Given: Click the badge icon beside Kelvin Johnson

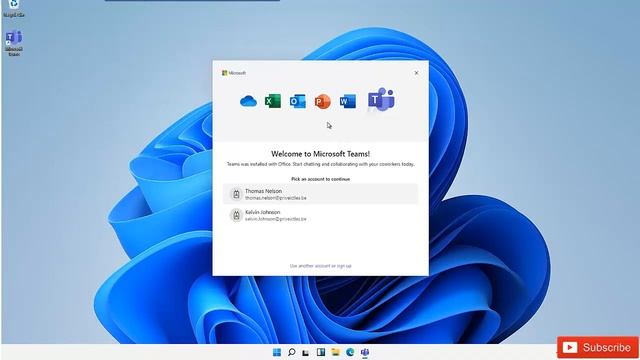Looking at the screenshot, I should tap(236, 215).
